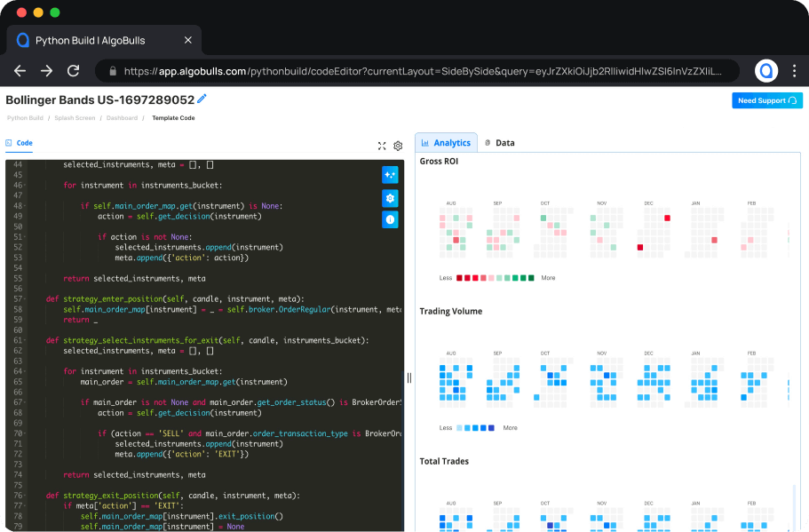Click the NOV label in Trading Volume
Screen dimensions: 809x532
coord(601,353)
